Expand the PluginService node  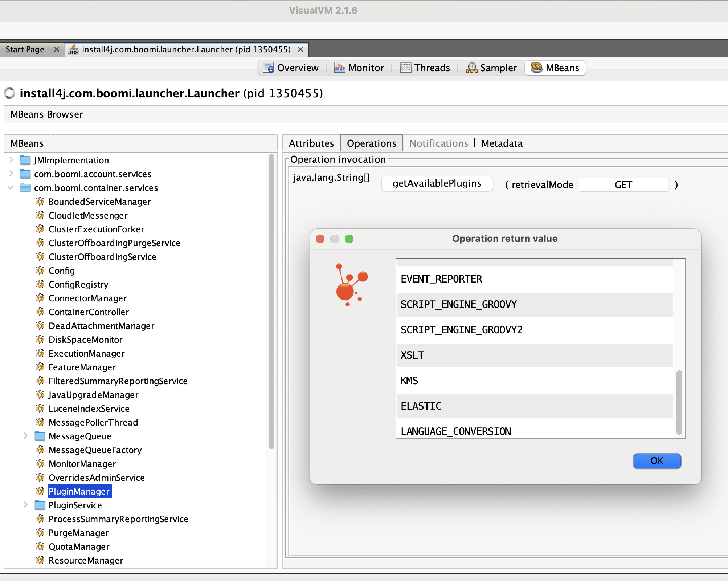click(x=25, y=505)
